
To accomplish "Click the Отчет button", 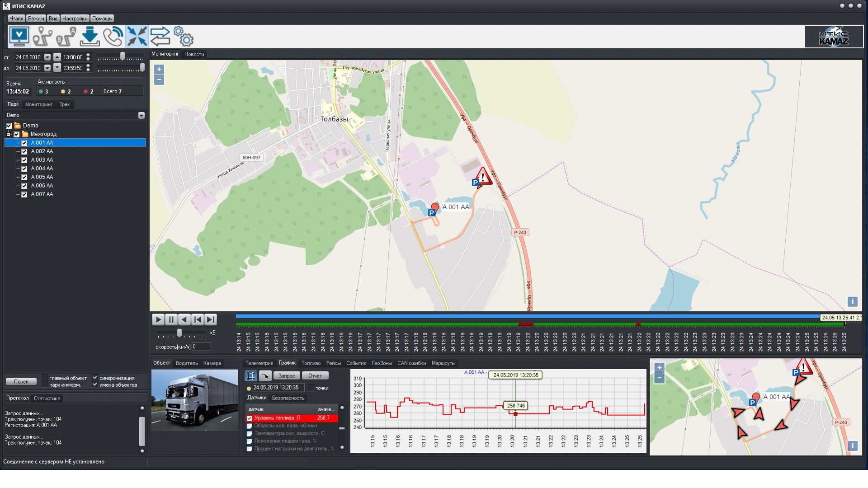I will (315, 376).
